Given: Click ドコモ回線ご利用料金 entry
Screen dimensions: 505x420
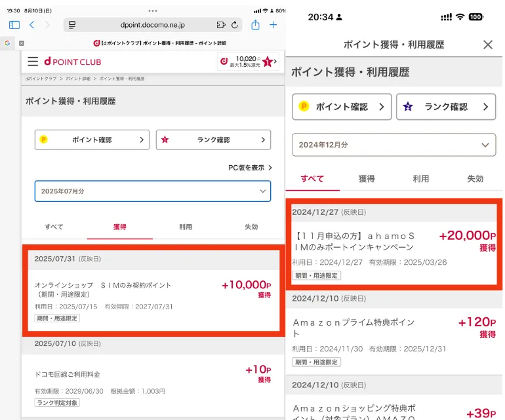Looking at the screenshot, I should [x=68, y=375].
